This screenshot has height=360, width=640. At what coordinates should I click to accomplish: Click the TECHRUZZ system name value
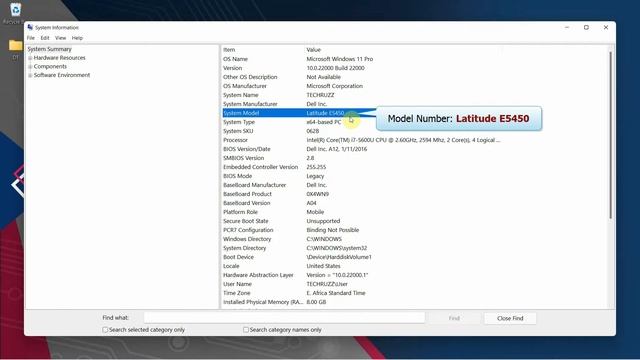coord(320,95)
